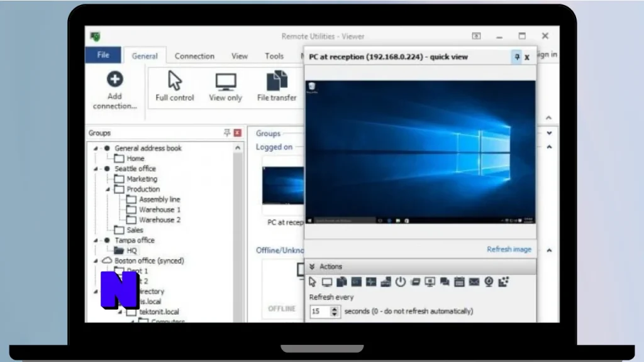This screenshot has height=362, width=644.
Task: Click the RDP monitor icon in Actions
Action: point(430,282)
